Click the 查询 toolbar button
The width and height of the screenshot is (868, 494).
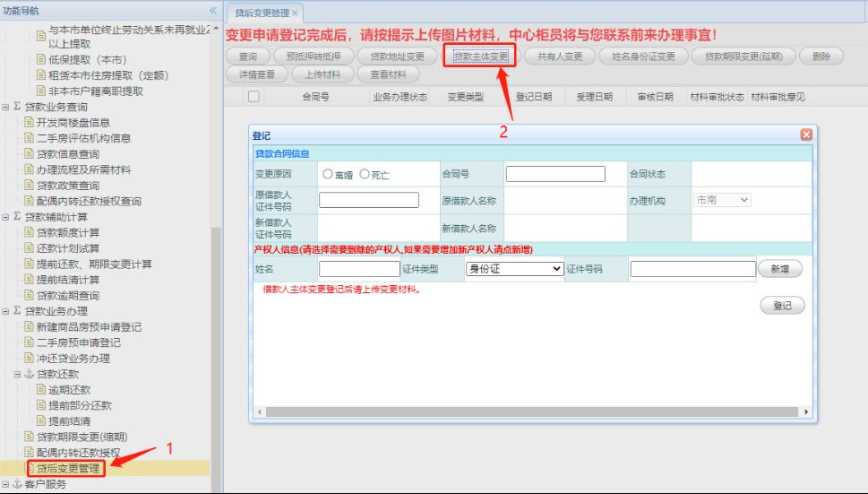[x=248, y=56]
